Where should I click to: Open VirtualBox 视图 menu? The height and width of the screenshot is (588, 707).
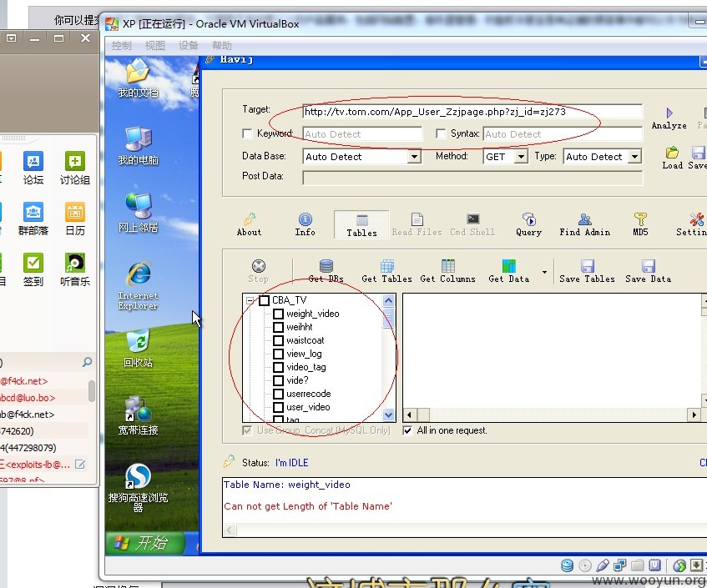pos(154,46)
